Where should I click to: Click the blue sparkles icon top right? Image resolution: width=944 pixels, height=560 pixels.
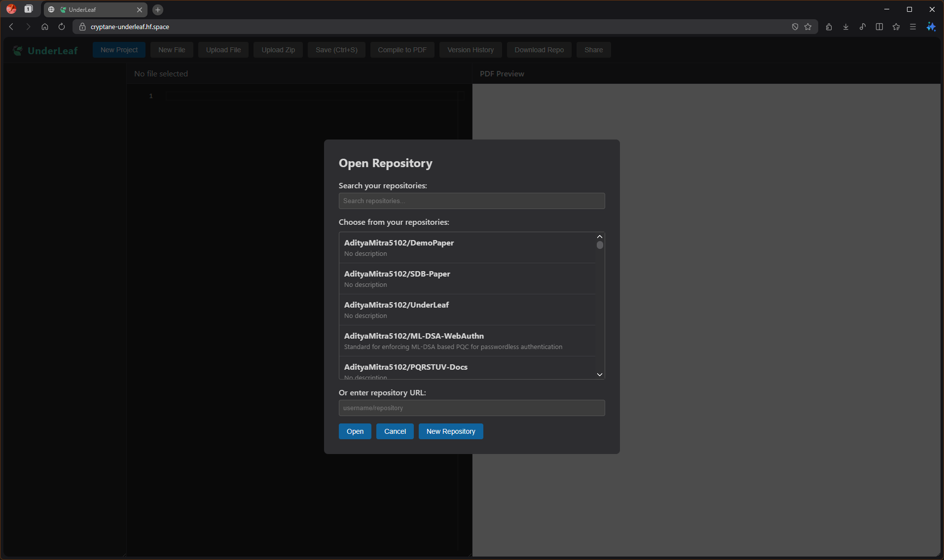pos(931,27)
